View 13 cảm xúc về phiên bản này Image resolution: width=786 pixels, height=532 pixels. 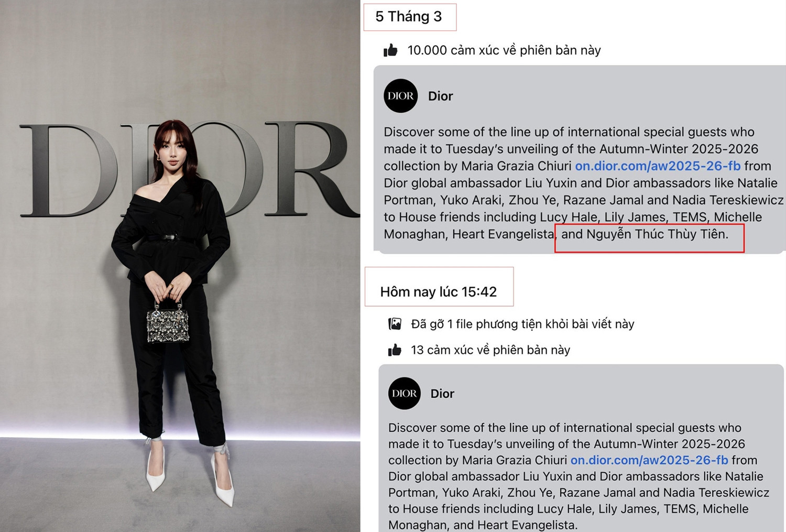(490, 350)
